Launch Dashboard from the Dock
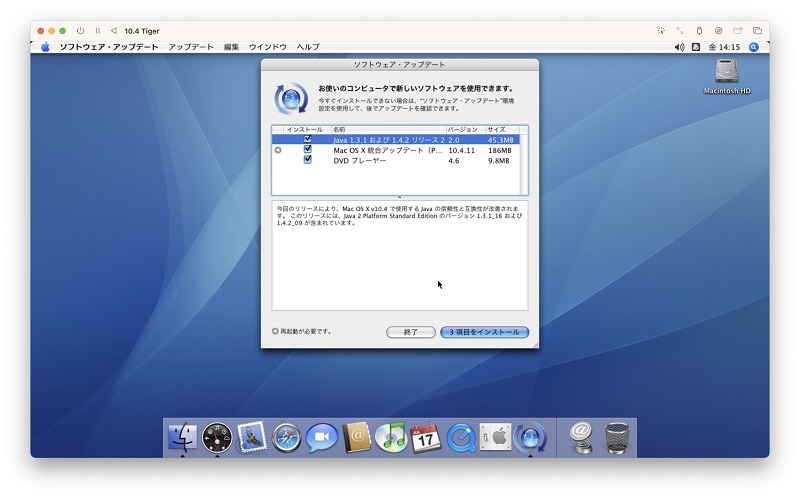The width and height of the screenshot is (800, 498). click(217, 437)
